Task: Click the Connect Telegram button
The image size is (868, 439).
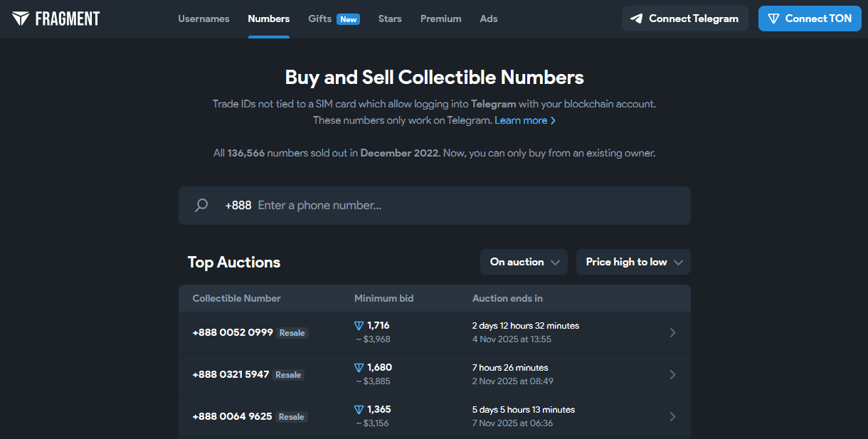Action: click(685, 18)
